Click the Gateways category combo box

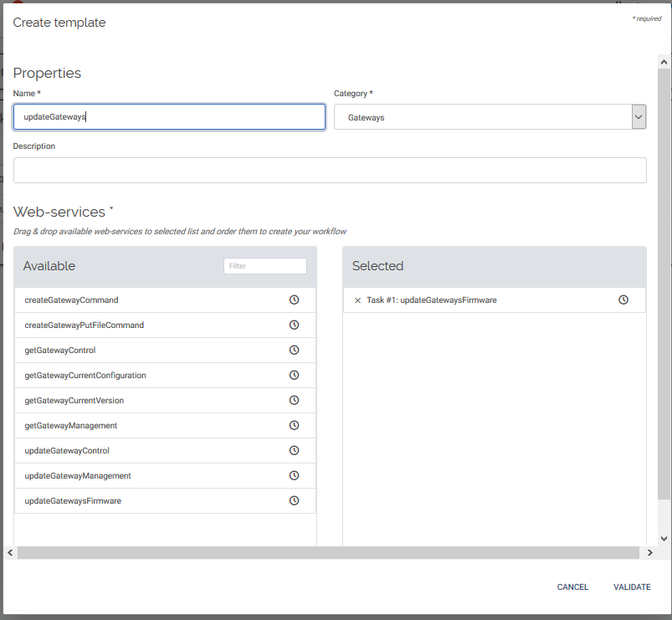pos(482,118)
